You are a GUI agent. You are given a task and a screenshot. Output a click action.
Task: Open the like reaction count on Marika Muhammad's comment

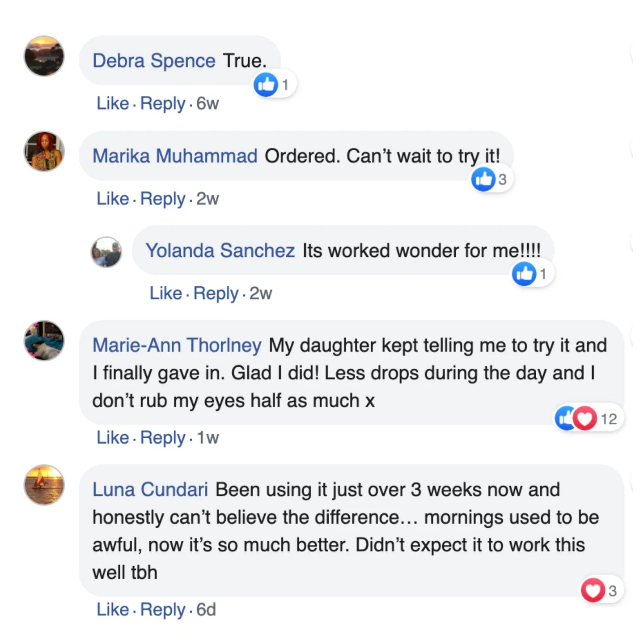click(x=502, y=179)
